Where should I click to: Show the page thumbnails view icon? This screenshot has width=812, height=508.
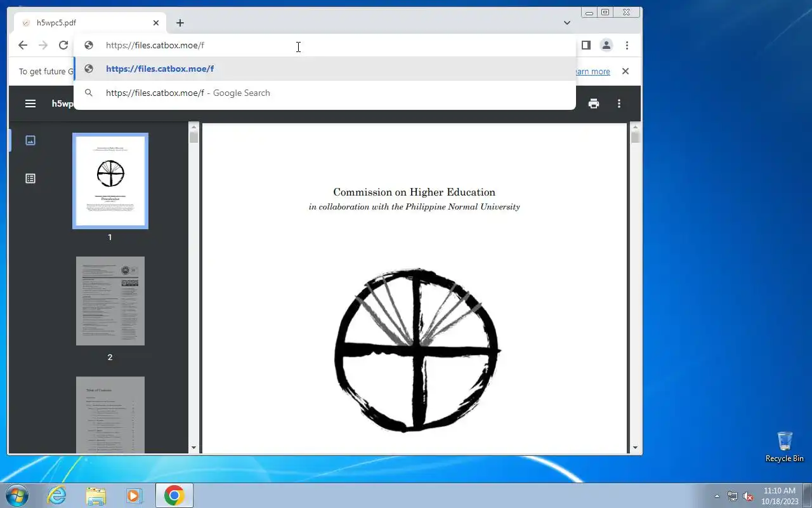click(30, 140)
